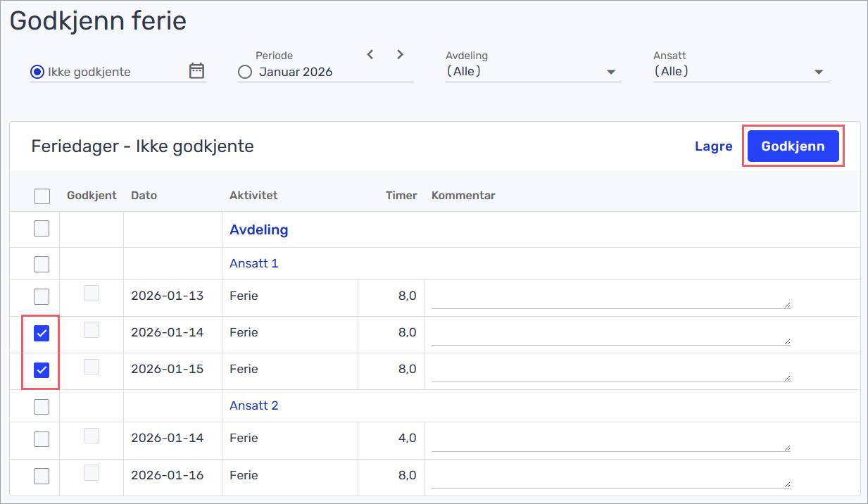Click the Godkjenn button
Image resolution: width=868 pixels, height=504 pixels.
pyautogui.click(x=793, y=146)
